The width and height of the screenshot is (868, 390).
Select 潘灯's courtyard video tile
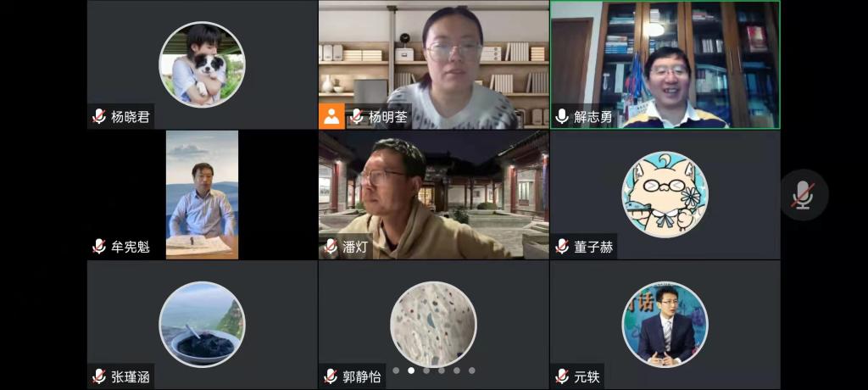(x=433, y=195)
